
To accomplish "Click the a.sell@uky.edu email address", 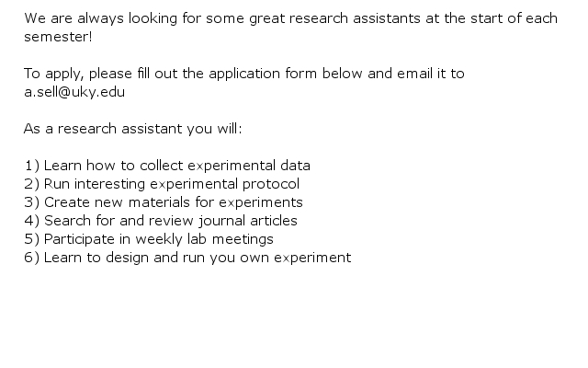I will pos(74,92).
